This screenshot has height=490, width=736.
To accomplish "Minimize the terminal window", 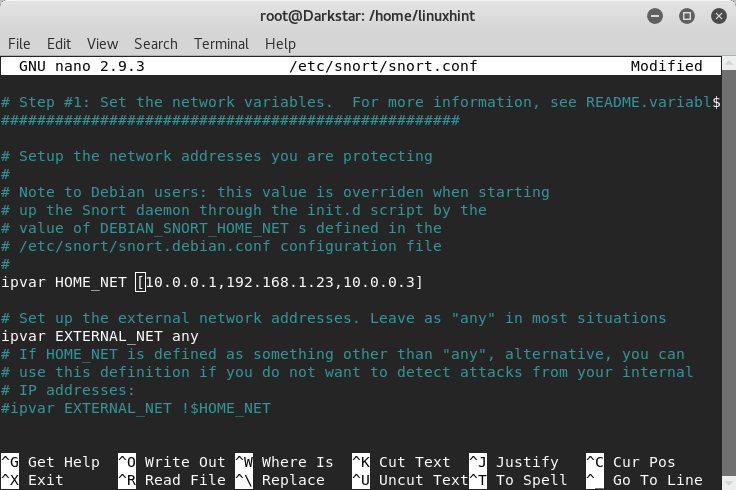I will click(x=654, y=16).
